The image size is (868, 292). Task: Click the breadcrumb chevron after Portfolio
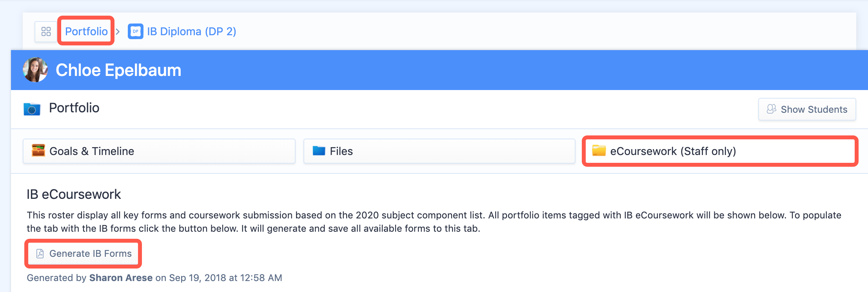point(118,31)
